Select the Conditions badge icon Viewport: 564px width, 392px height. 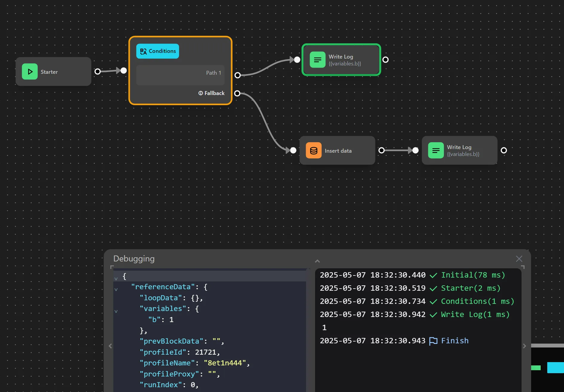pyautogui.click(x=143, y=51)
